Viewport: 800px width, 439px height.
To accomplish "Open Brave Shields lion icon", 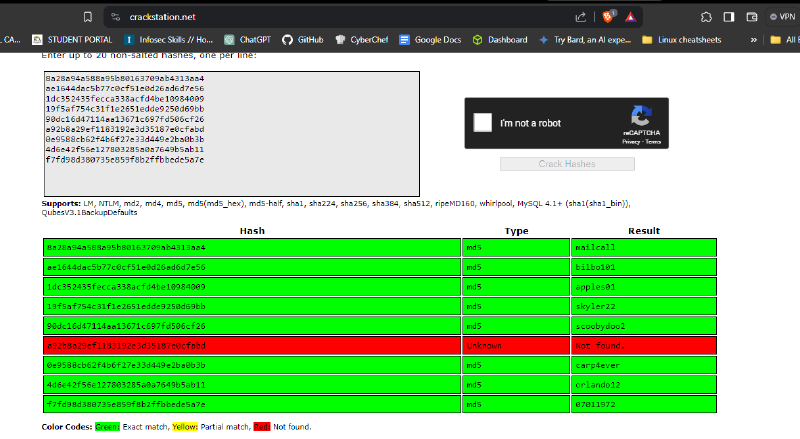I will tap(608, 17).
